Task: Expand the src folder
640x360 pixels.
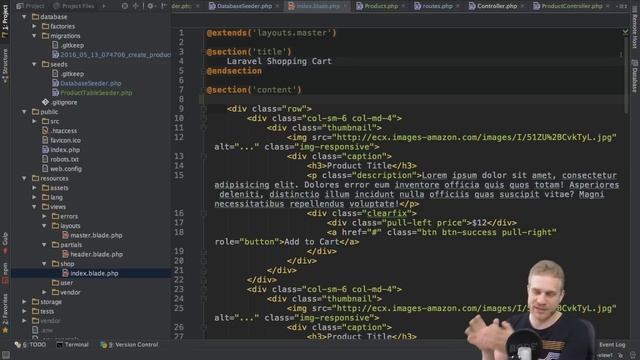Action: coord(35,121)
